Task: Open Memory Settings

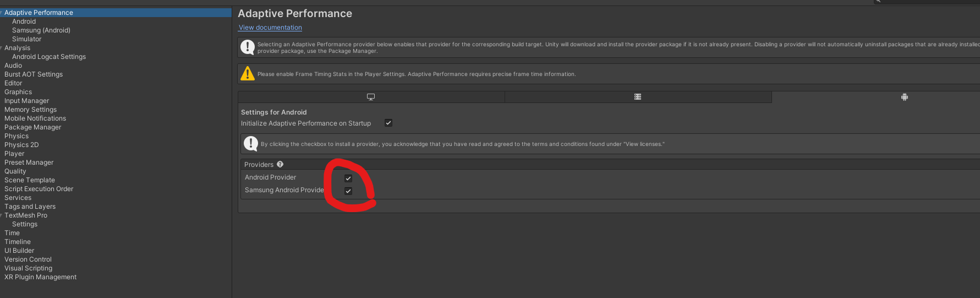Action: pos(31,110)
